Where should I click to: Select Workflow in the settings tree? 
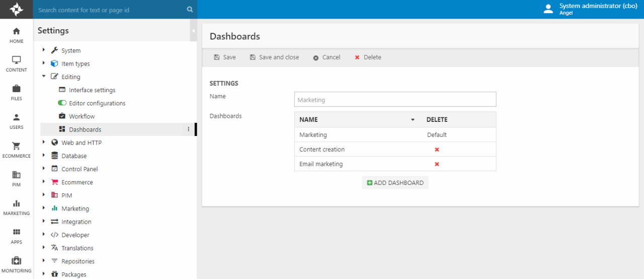tap(82, 116)
